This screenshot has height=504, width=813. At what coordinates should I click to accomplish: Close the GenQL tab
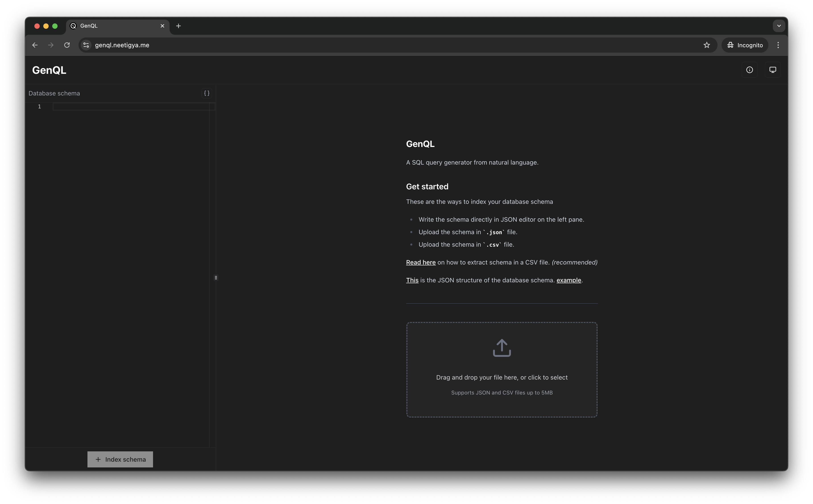point(162,26)
